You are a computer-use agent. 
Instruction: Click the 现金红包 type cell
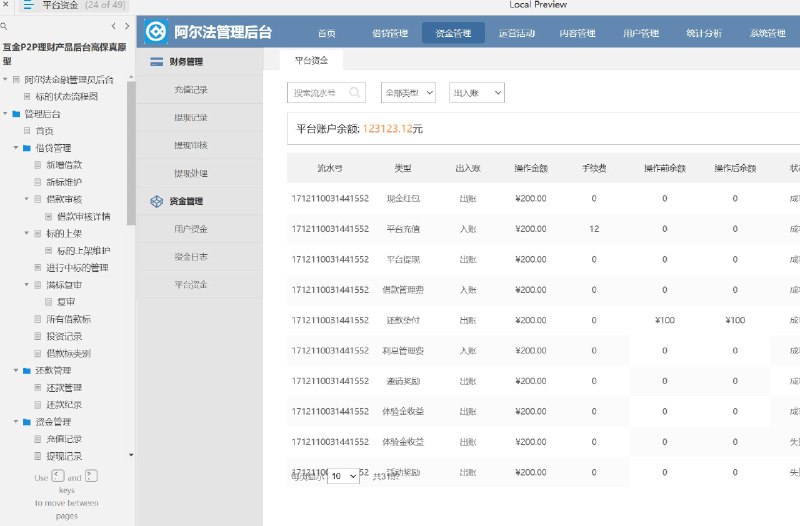[x=403, y=198]
